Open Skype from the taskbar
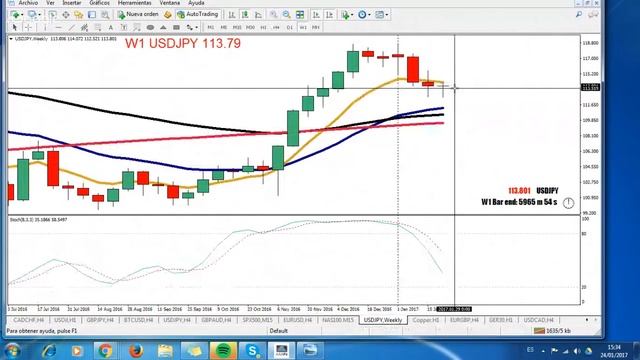Image resolution: width=640 pixels, height=360 pixels. tap(252, 351)
